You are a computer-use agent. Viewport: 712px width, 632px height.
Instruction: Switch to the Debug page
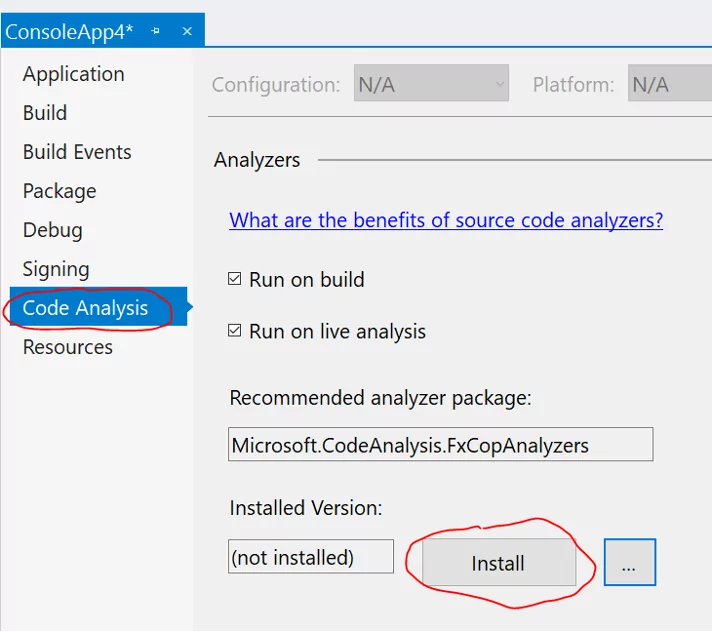click(x=53, y=230)
